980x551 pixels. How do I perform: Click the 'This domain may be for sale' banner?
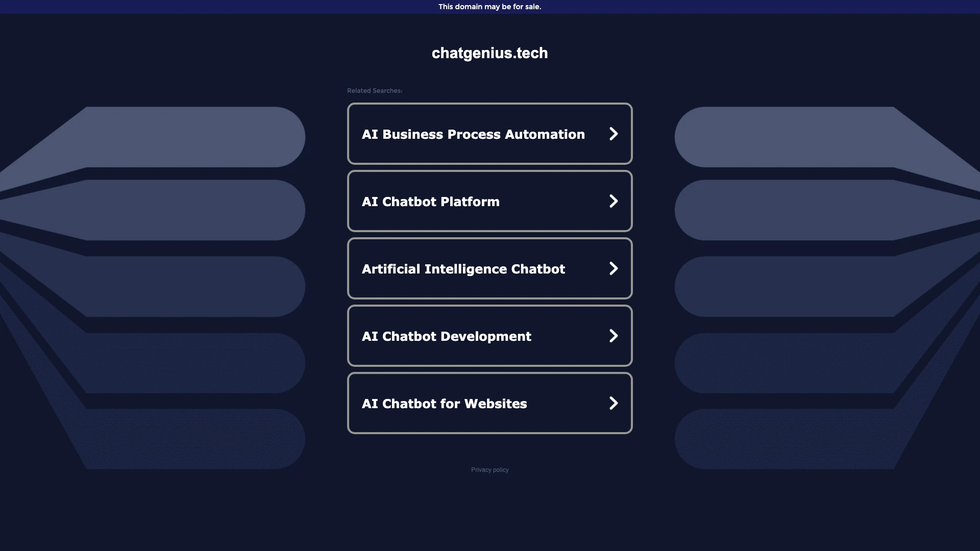coord(489,7)
